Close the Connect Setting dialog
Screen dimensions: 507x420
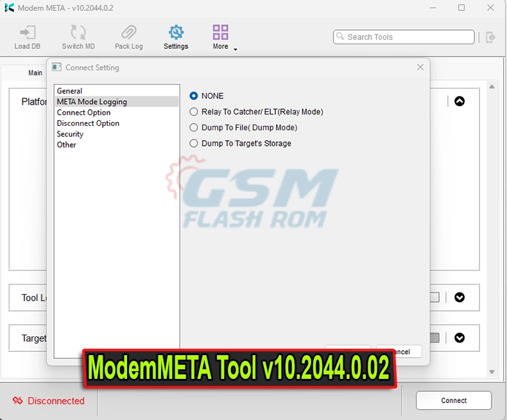coord(420,67)
